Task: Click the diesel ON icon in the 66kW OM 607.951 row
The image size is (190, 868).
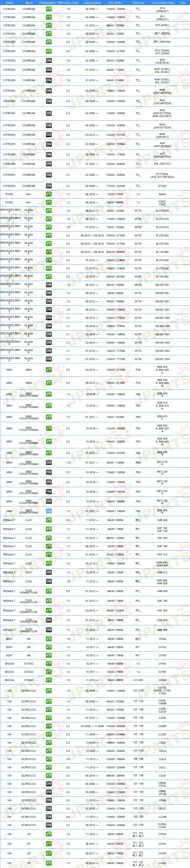Action: [49, 293]
